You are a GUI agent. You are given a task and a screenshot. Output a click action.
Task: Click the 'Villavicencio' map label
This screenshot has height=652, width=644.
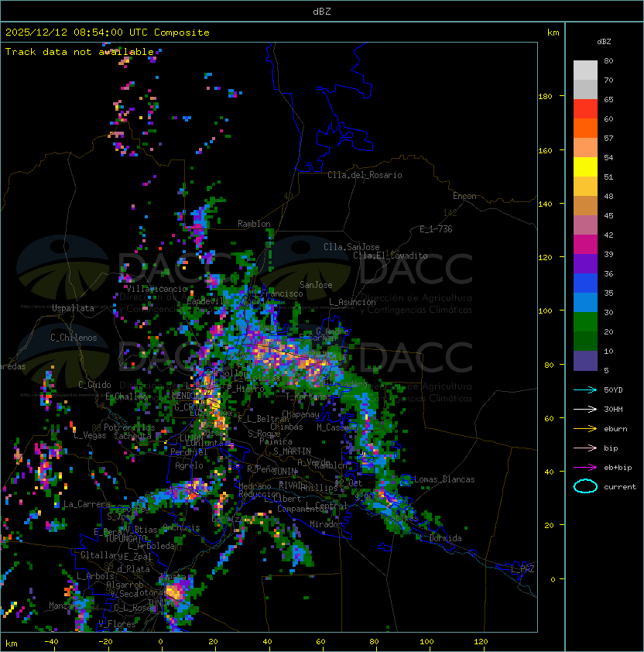pyautogui.click(x=156, y=289)
